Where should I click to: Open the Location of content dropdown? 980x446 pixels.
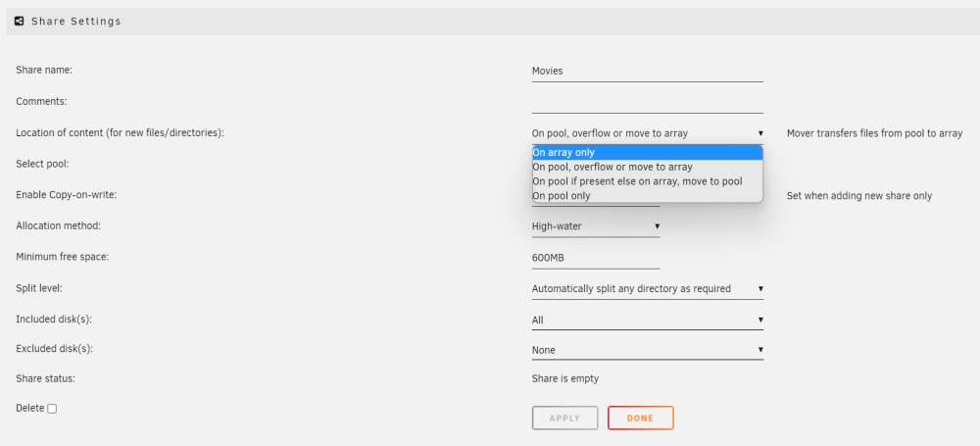tap(648, 133)
